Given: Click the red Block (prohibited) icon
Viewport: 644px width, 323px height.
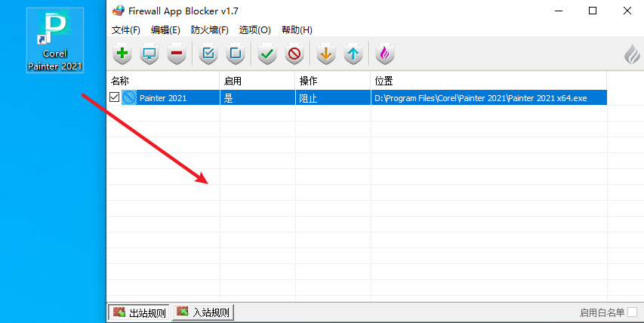Looking at the screenshot, I should tap(294, 54).
